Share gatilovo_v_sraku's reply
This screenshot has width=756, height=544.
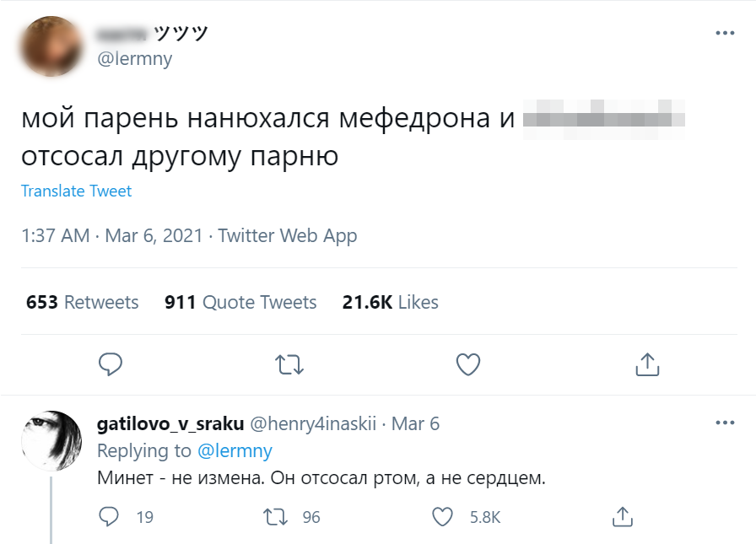pyautogui.click(x=622, y=516)
